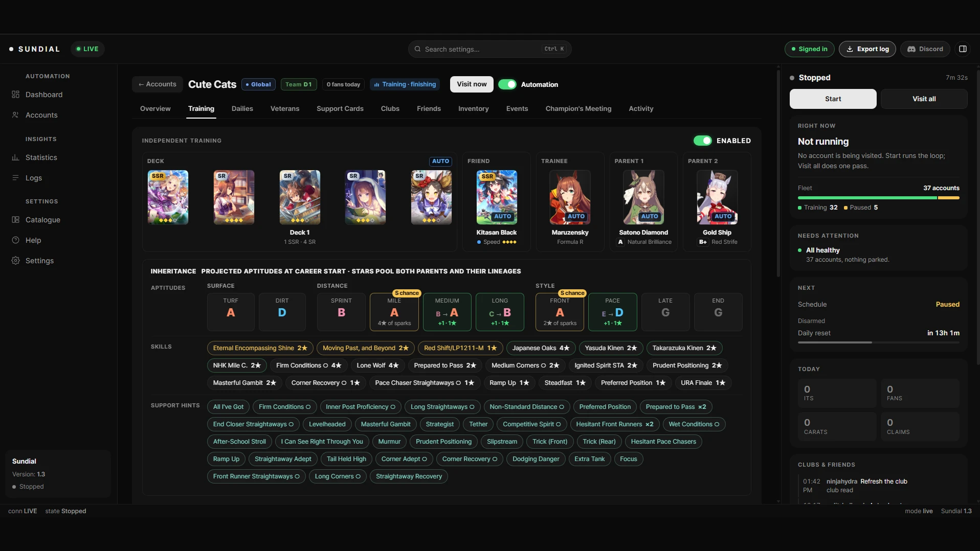
Task: Select the Satono Diamond parent portrait
Action: click(x=643, y=197)
